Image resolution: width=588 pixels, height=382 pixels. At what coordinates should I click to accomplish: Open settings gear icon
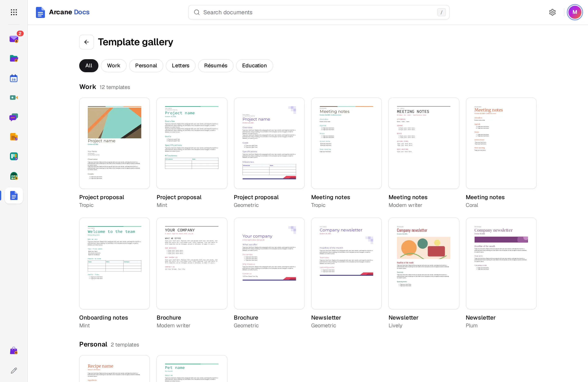552,12
